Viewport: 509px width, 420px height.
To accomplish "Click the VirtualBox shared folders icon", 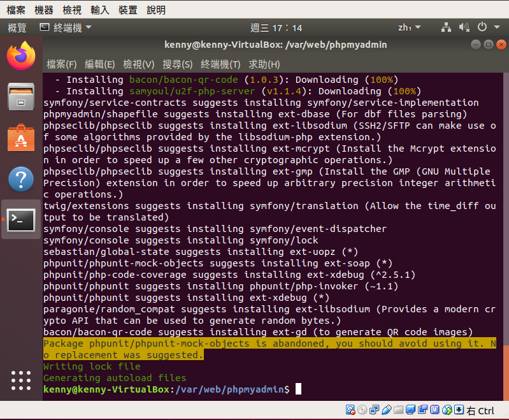I will (x=398, y=410).
